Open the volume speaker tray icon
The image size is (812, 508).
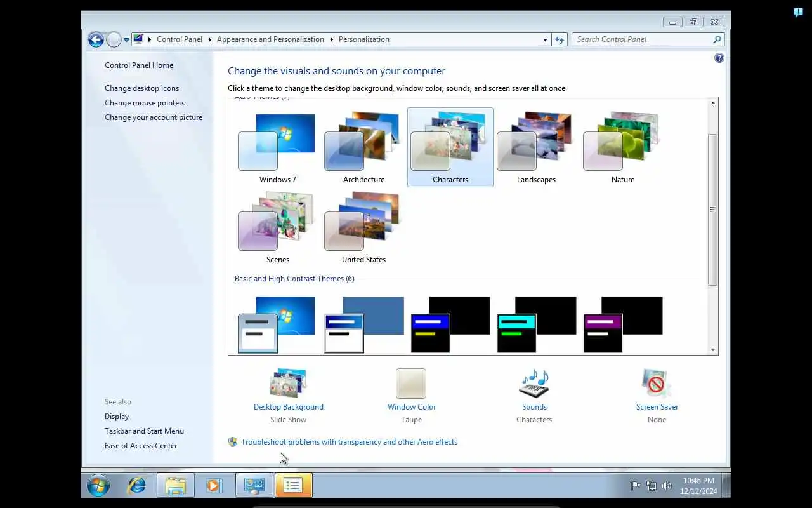click(666, 486)
